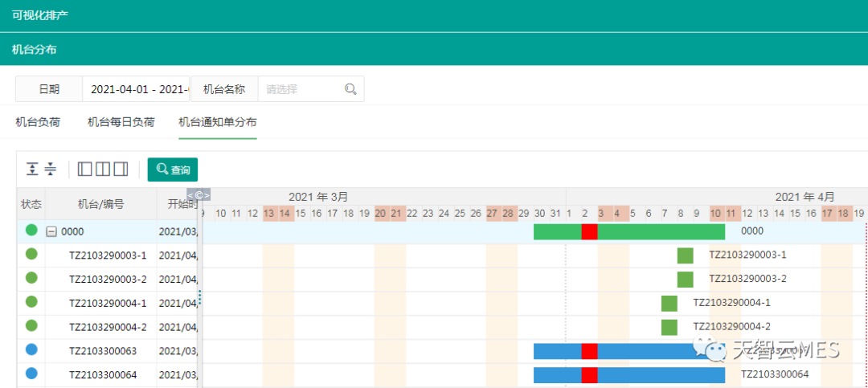Select the TZ2103290004-1 green task bar
This screenshot has width=868, height=388.
[x=669, y=304]
